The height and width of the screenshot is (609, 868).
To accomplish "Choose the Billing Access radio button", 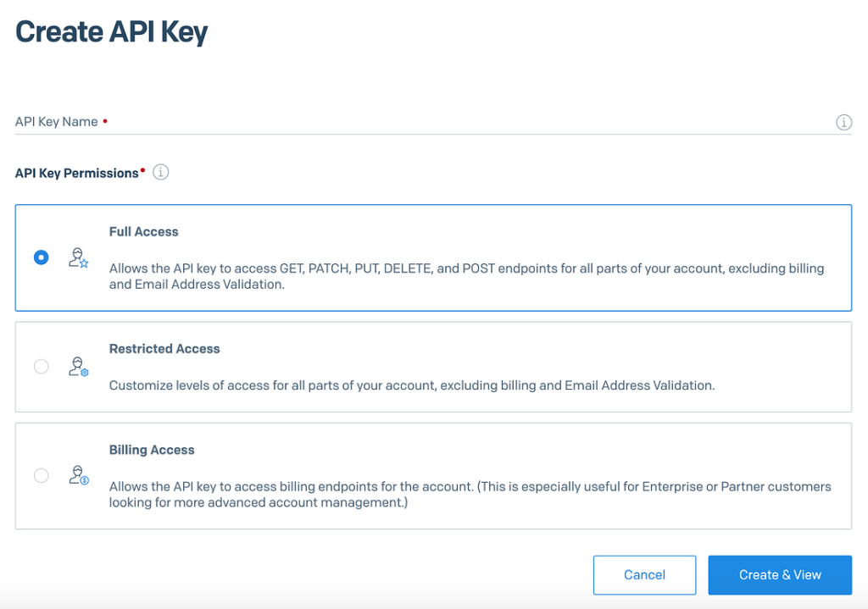I will 41,475.
